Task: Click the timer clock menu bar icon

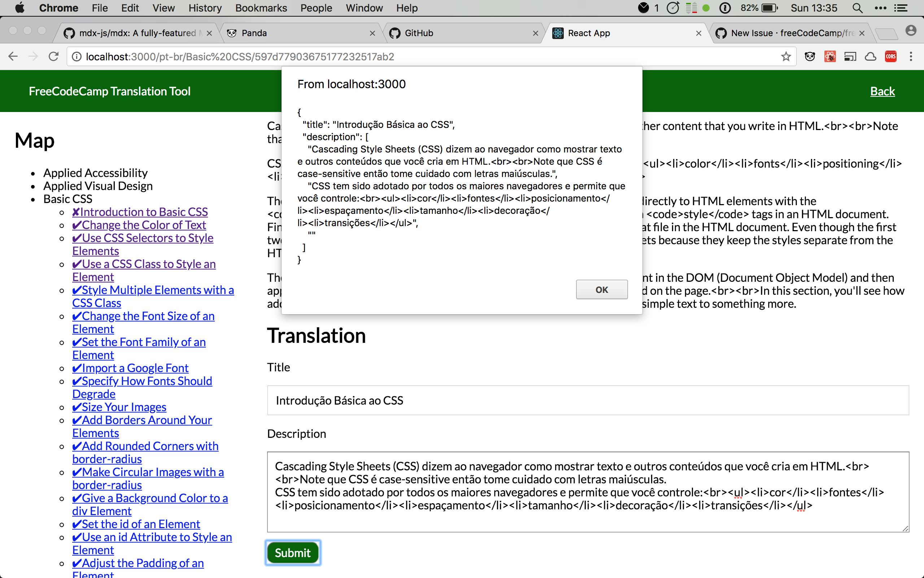Action: [x=673, y=8]
